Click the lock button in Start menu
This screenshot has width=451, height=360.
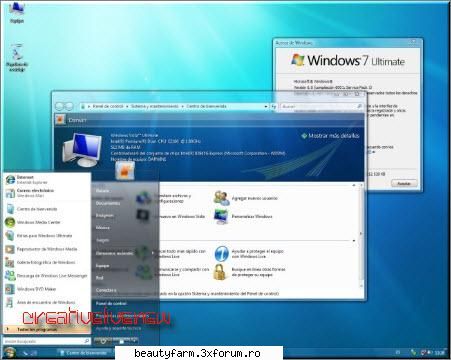pyautogui.click(x=122, y=341)
